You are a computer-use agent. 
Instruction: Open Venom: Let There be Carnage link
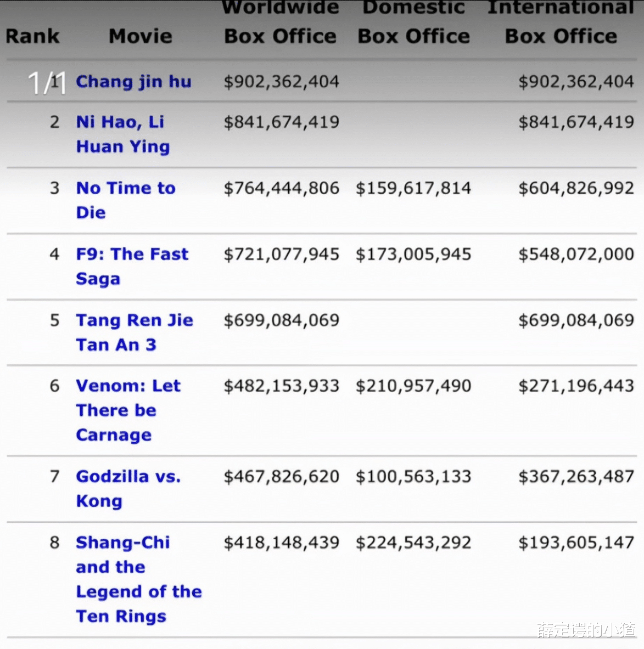tap(128, 410)
